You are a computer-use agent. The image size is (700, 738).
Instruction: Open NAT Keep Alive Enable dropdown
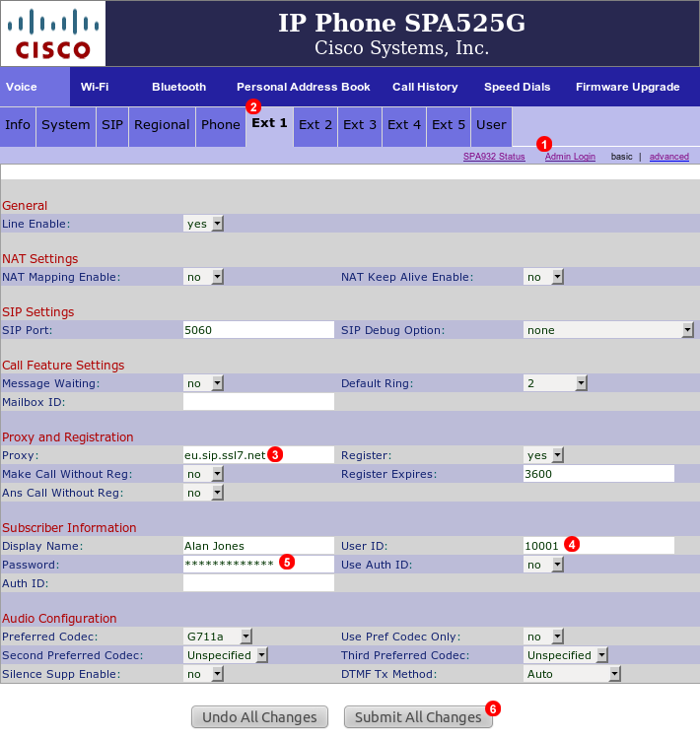click(x=543, y=277)
